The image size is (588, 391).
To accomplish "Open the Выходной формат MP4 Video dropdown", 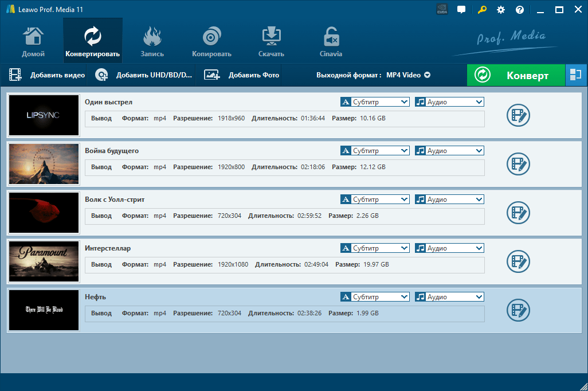I will 373,75.
